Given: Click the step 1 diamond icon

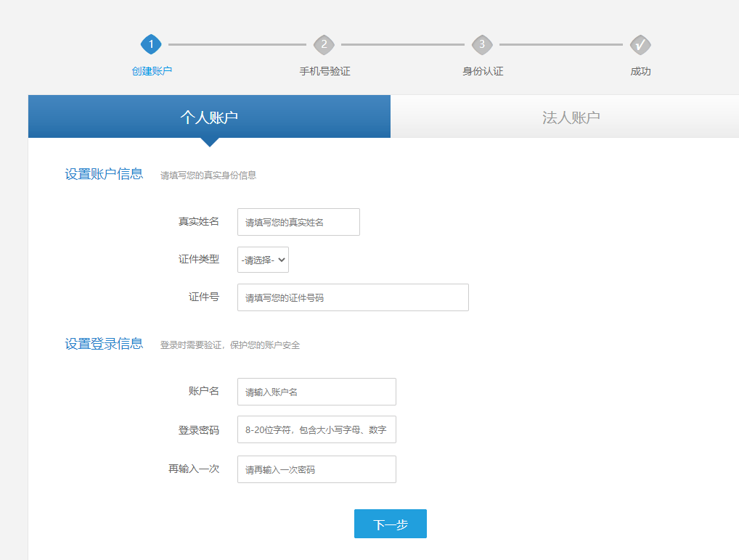Looking at the screenshot, I should pyautogui.click(x=151, y=45).
